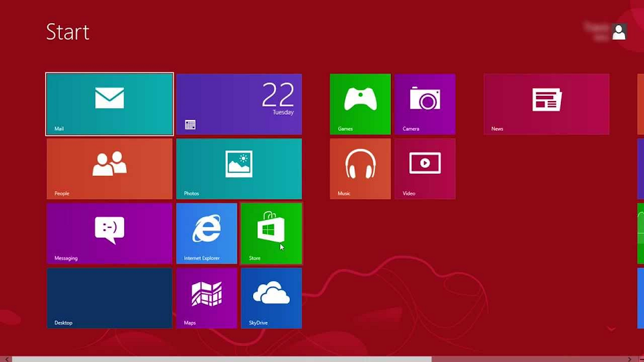The image size is (644, 362).
Task: Open the Music tile with headphones
Action: coord(360,169)
